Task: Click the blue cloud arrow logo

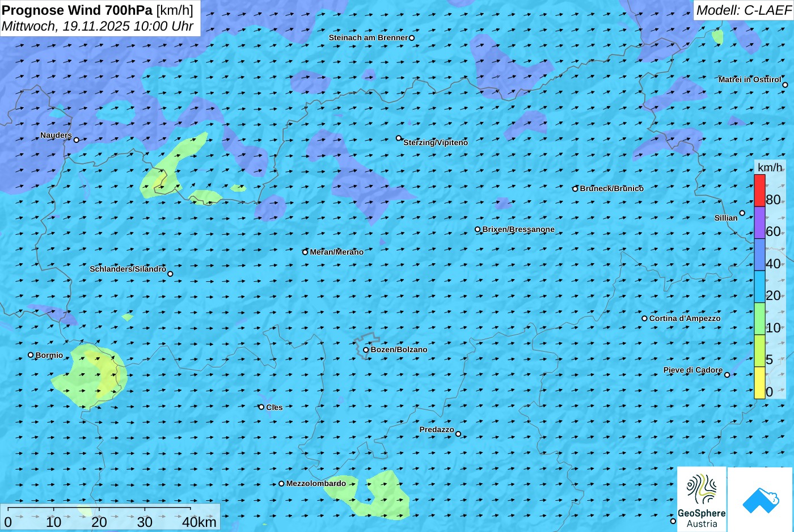Action: coord(761,499)
